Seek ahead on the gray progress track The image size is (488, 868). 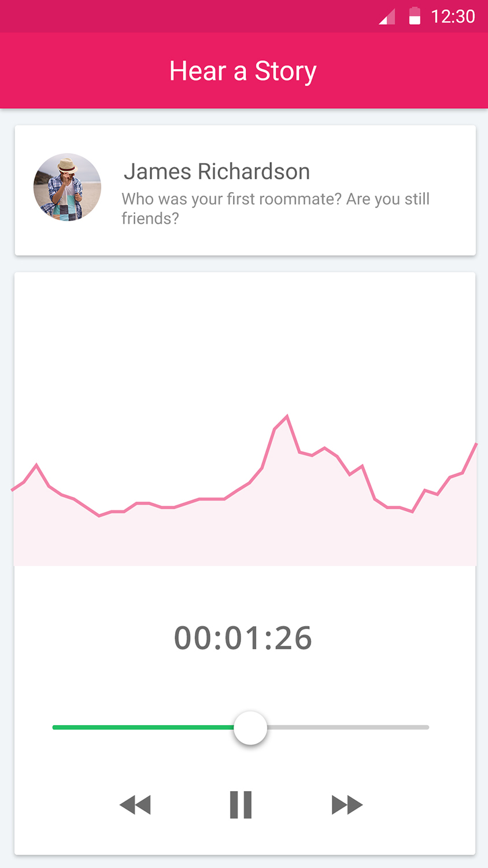(x=347, y=727)
